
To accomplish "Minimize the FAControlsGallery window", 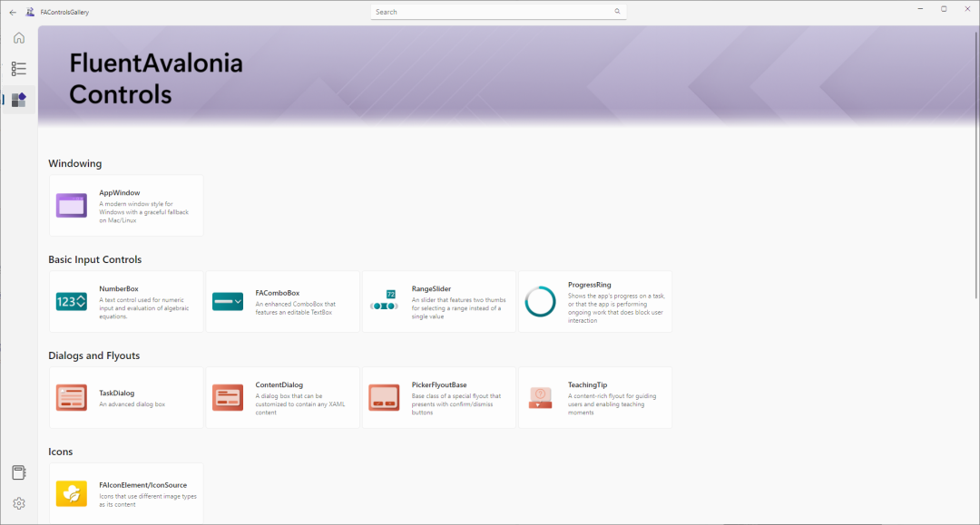I will coord(921,9).
